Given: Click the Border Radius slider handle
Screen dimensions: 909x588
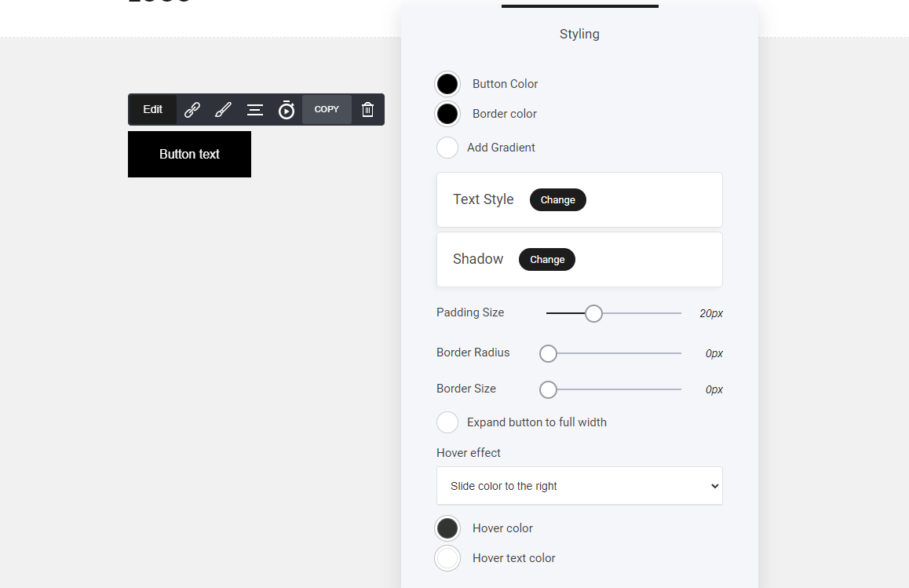Looking at the screenshot, I should tap(548, 353).
